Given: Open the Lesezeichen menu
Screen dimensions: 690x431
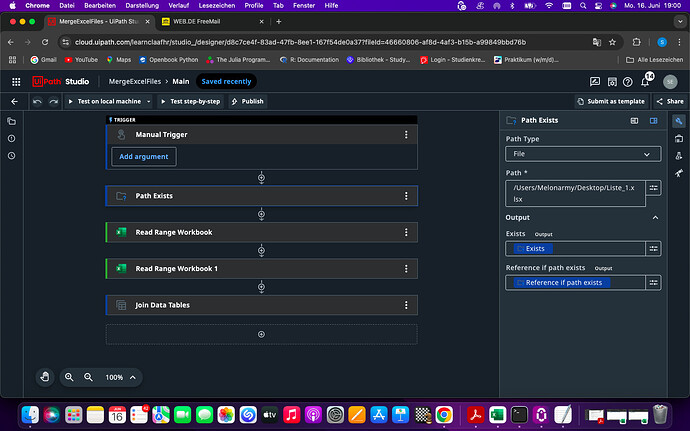Looking at the screenshot, I should tap(217, 6).
